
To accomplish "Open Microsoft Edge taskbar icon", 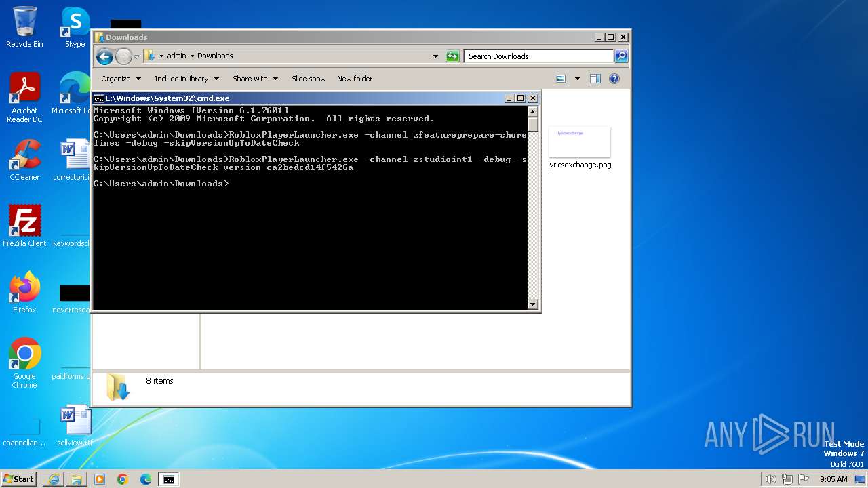I will tap(146, 479).
